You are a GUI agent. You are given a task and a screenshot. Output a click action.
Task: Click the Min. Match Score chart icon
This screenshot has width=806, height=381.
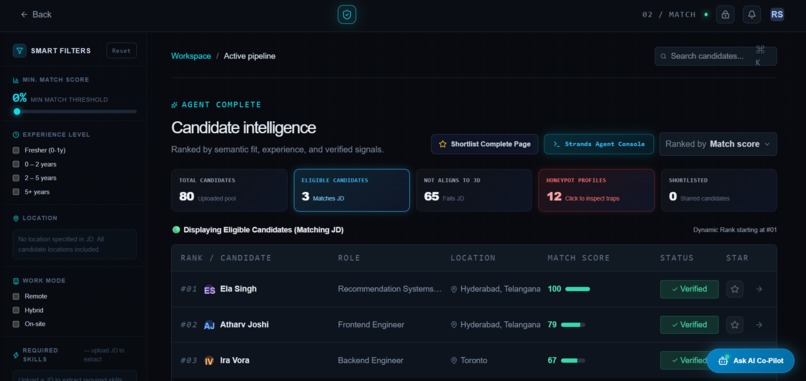click(16, 80)
